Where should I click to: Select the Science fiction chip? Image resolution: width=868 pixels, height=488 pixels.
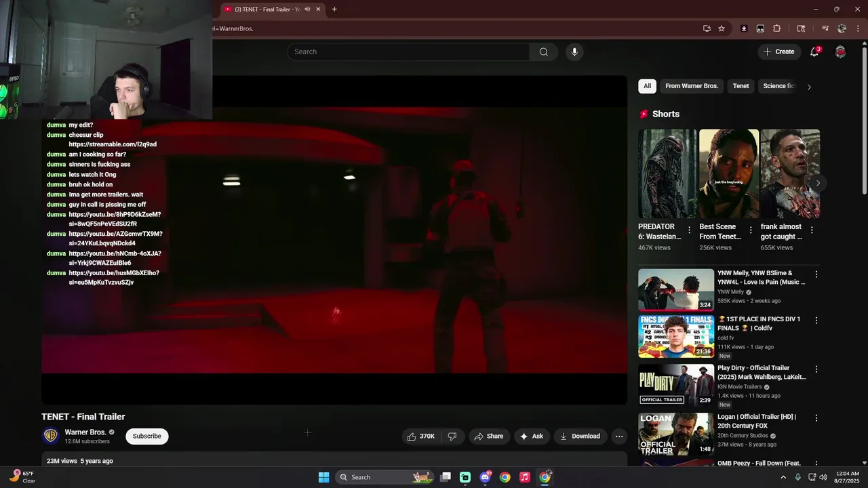point(778,86)
